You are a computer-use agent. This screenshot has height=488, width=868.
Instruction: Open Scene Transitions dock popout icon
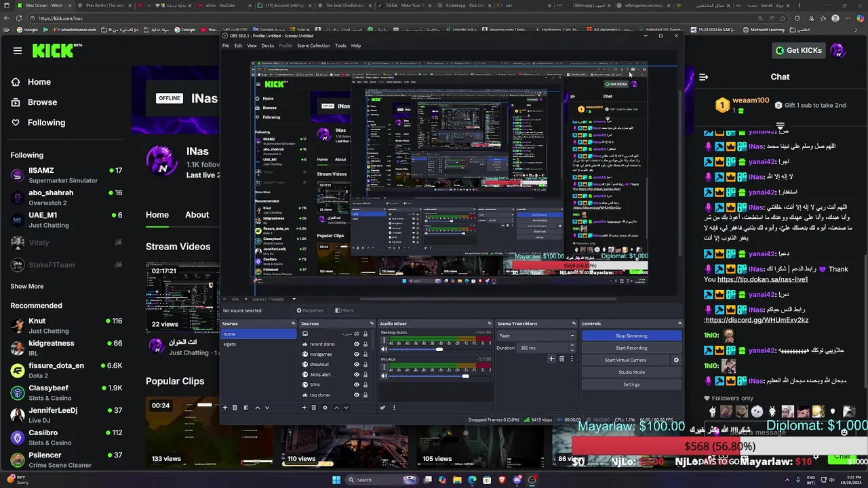tap(574, 323)
